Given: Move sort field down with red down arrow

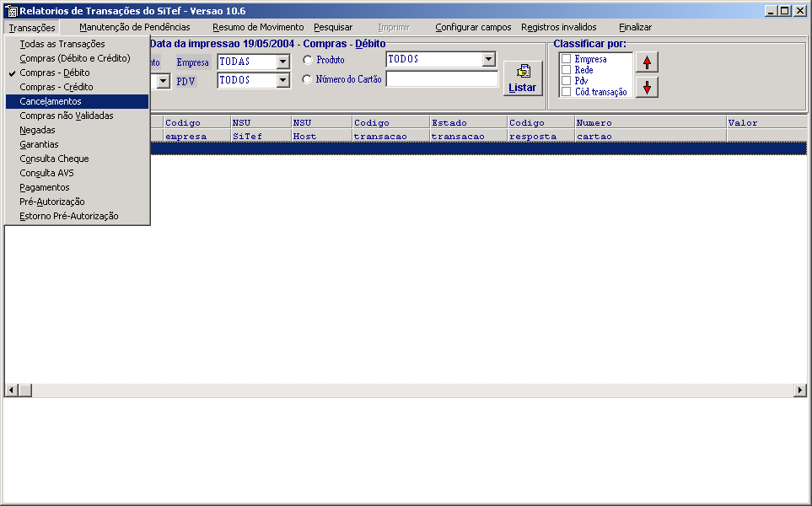Looking at the screenshot, I should [x=647, y=88].
